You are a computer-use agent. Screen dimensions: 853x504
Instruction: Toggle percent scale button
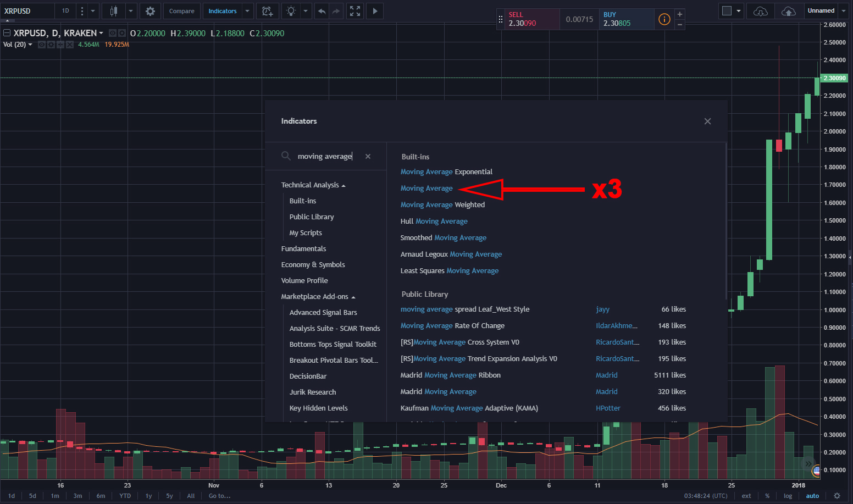point(767,496)
